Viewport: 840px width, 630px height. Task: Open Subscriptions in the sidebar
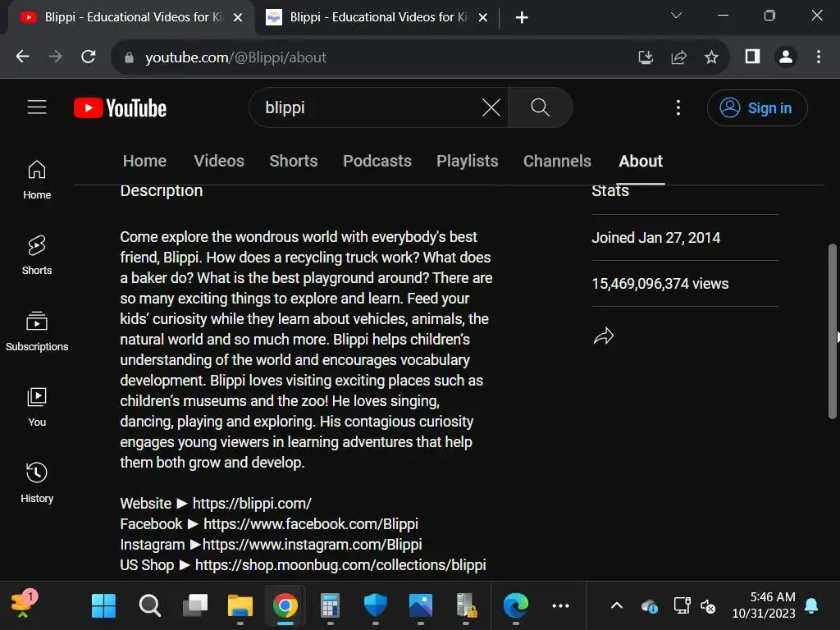click(x=37, y=331)
